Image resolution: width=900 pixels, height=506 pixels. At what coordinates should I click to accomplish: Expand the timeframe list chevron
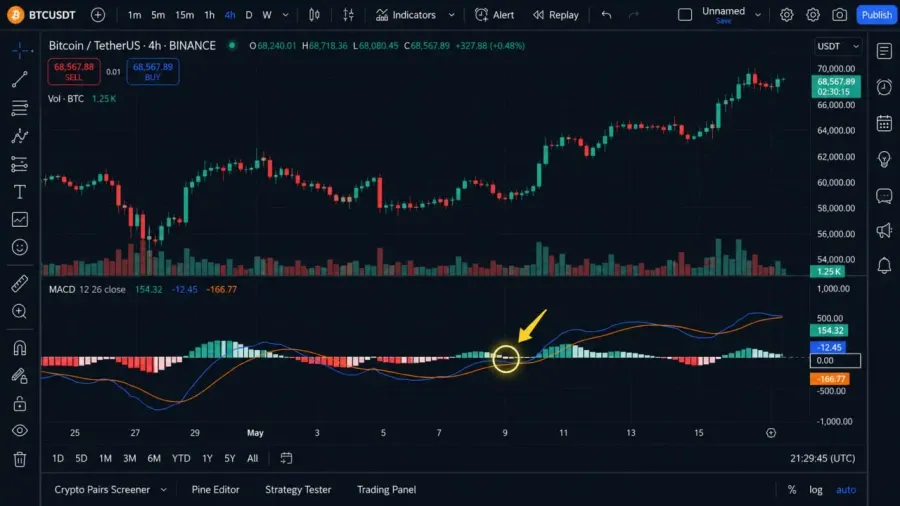[285, 15]
